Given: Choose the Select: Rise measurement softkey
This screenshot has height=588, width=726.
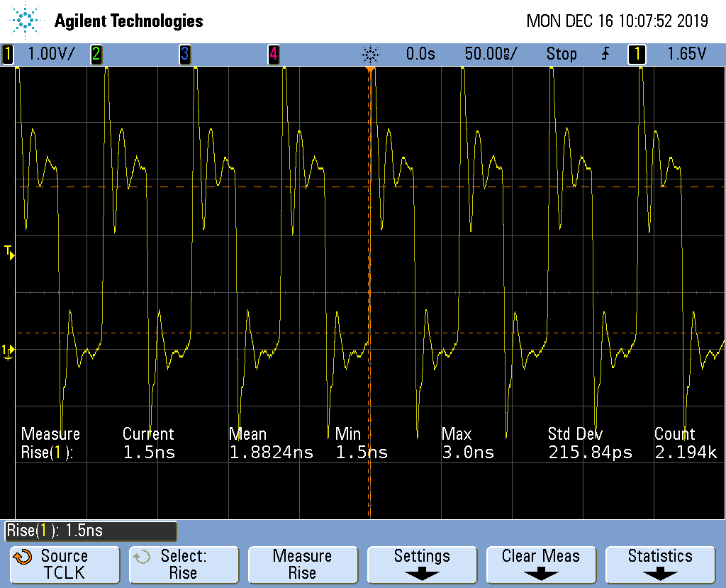Looking at the screenshot, I should click(183, 565).
